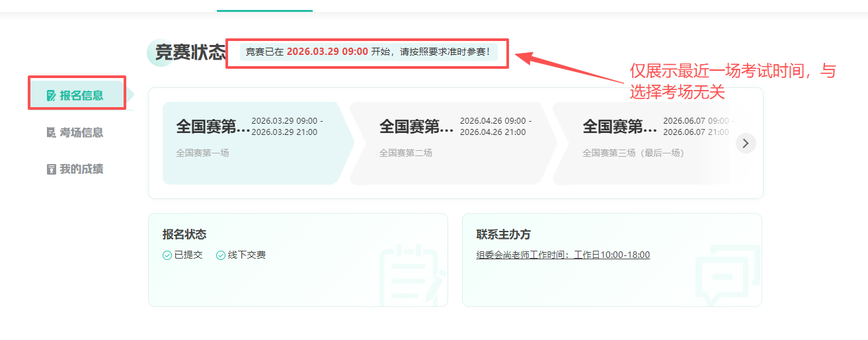Click the 报名信息 pencil-form icon

pyautogui.click(x=52, y=95)
